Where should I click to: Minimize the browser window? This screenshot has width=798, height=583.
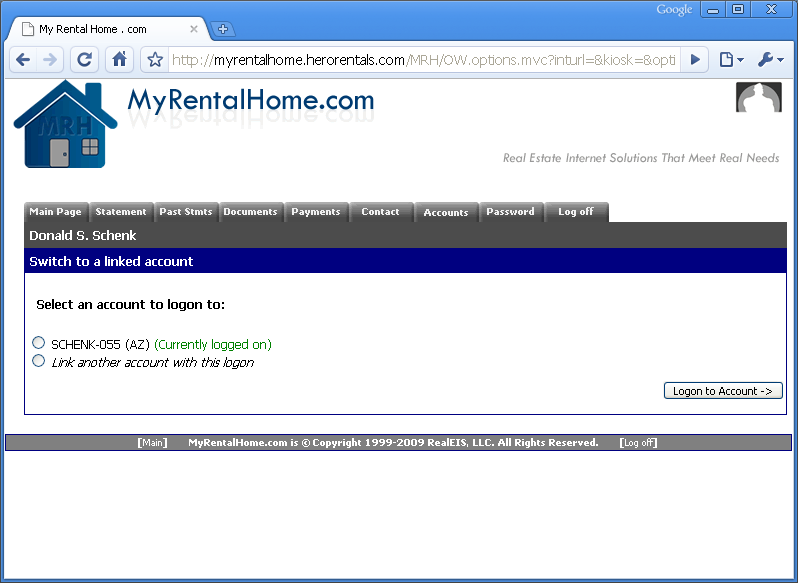tap(713, 10)
